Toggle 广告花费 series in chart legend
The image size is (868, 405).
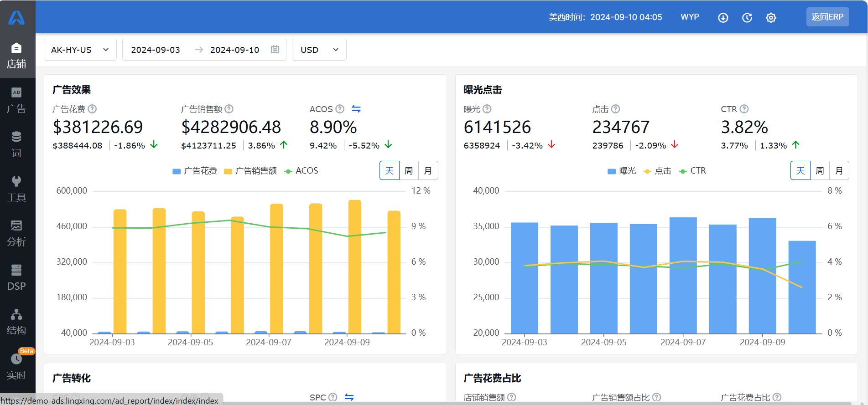(195, 171)
